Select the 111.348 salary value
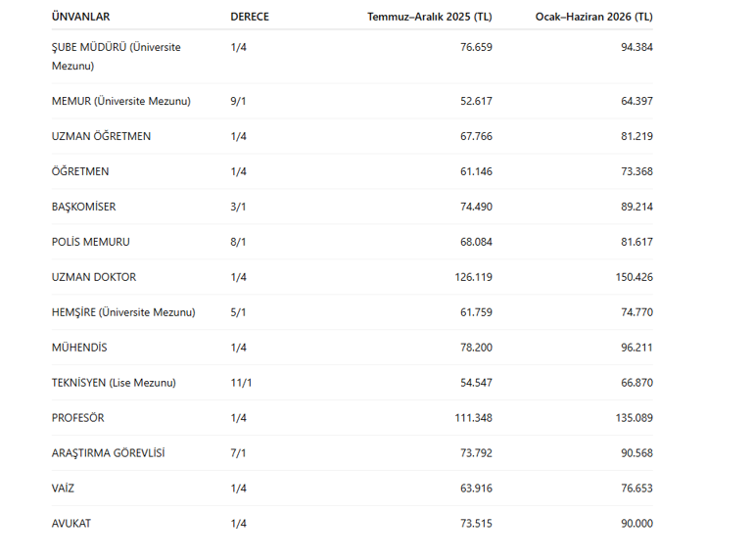Screen dimensions: 754x560 (474, 418)
